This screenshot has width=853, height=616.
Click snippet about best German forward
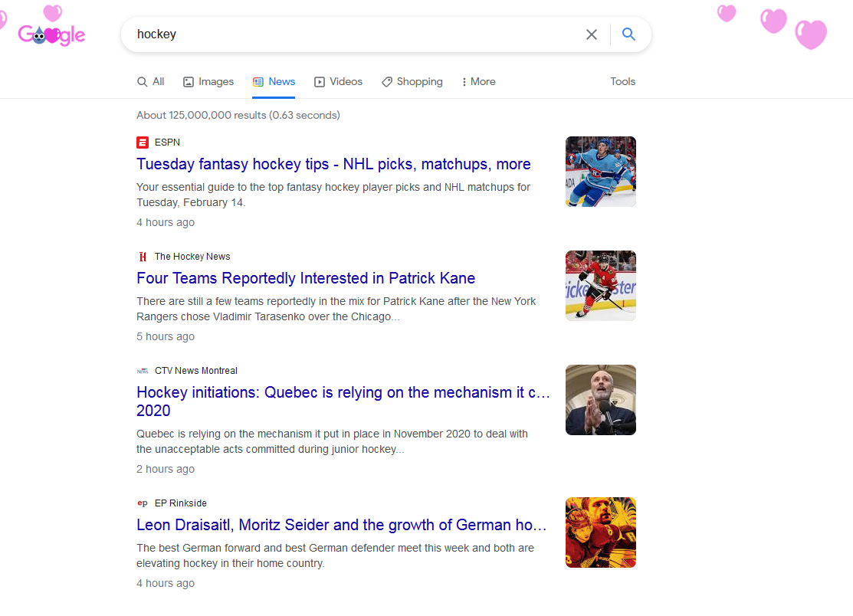click(x=335, y=555)
